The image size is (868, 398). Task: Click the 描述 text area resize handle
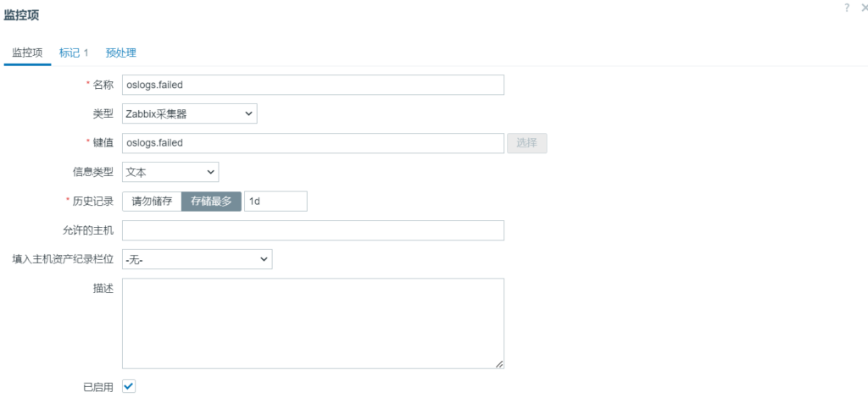pos(499,364)
